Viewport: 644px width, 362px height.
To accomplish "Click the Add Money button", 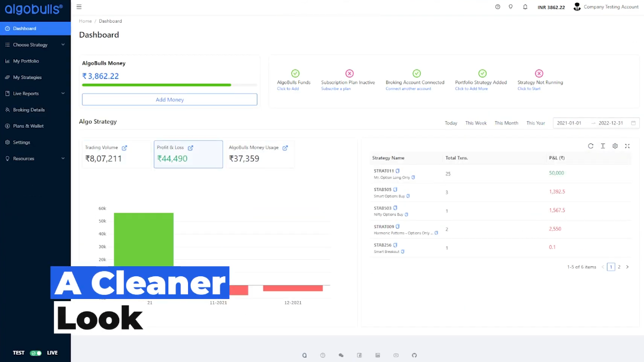I will pyautogui.click(x=169, y=99).
